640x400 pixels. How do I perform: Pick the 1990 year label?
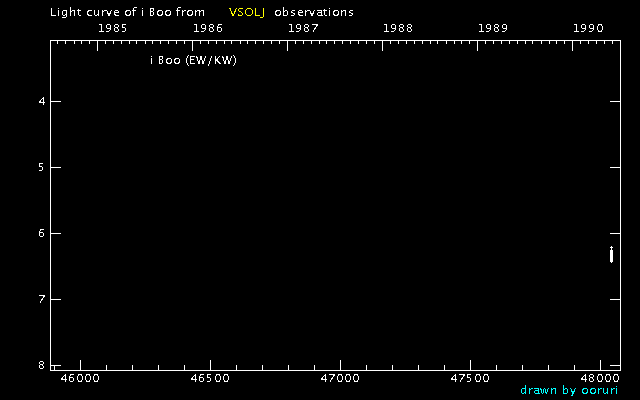pyautogui.click(x=588, y=28)
